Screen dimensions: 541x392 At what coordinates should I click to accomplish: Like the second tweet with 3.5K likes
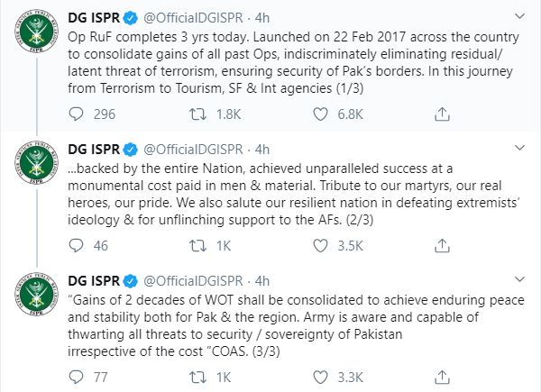click(x=320, y=245)
